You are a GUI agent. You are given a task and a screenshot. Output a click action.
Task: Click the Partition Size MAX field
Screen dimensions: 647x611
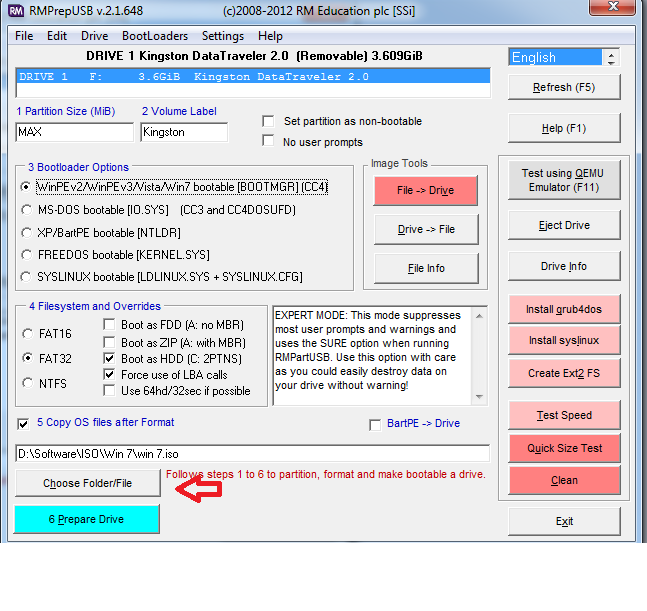[x=75, y=132]
